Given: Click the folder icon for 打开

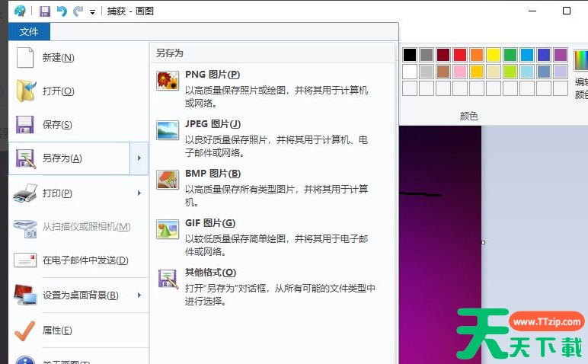Looking at the screenshot, I should (x=26, y=91).
